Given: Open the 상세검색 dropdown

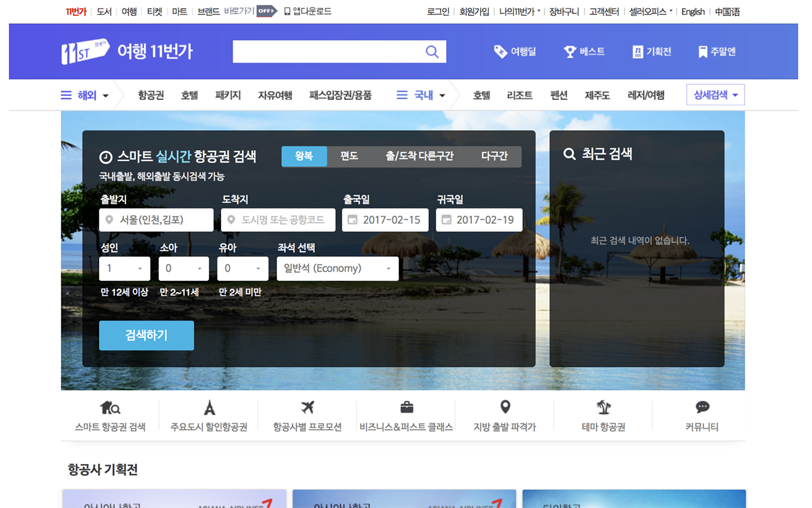Looking at the screenshot, I should 715,95.
